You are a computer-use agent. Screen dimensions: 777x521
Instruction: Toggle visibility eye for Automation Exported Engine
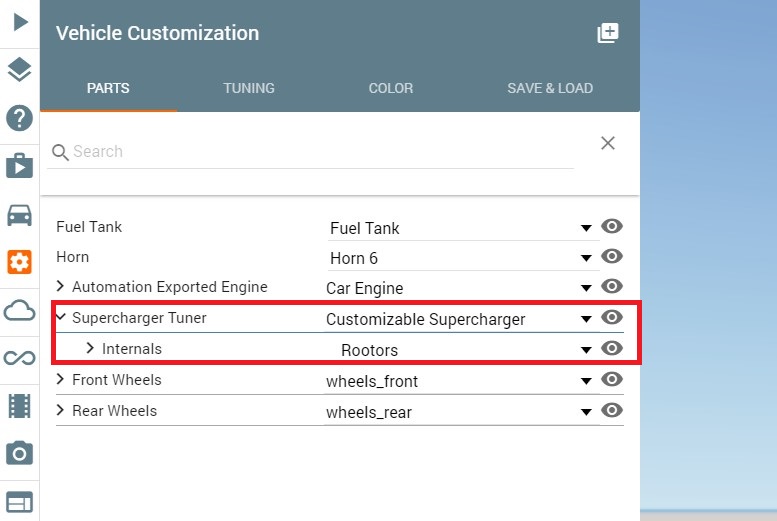coord(612,286)
